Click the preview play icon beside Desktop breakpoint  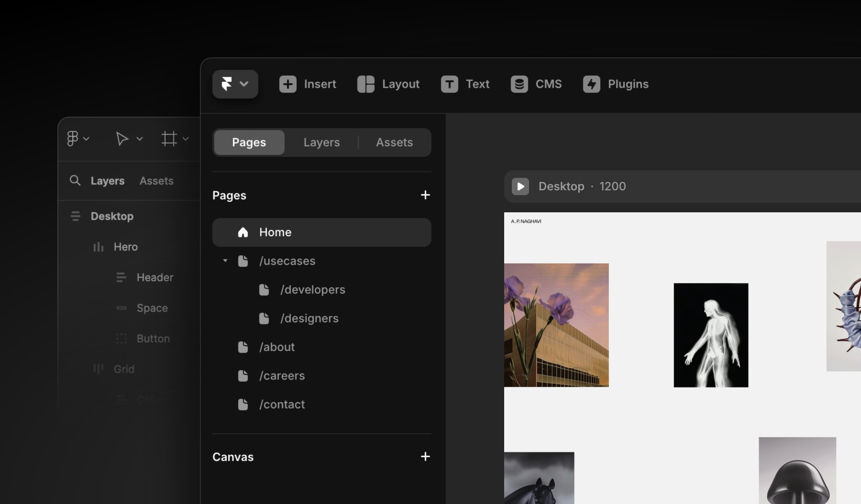(520, 186)
